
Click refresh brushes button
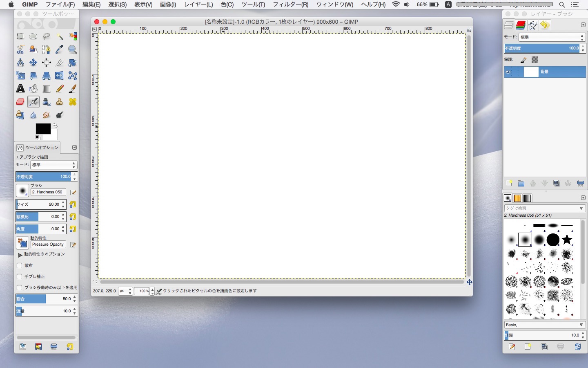pyautogui.click(x=577, y=347)
